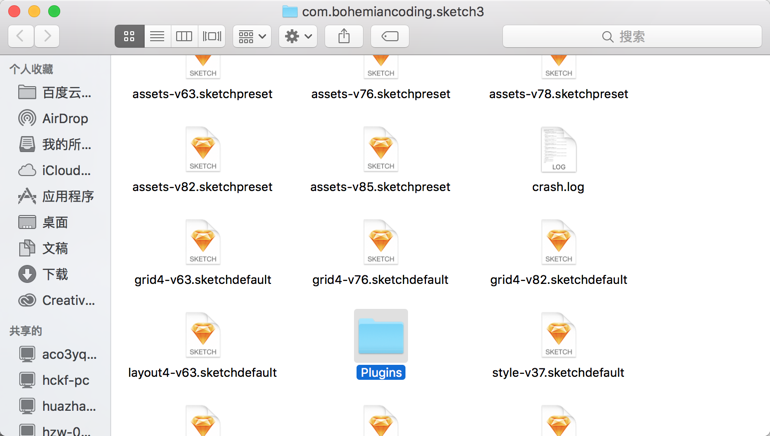Click the assets-v76.sketchpreset file name
Image resolution: width=770 pixels, height=436 pixels.
(381, 94)
